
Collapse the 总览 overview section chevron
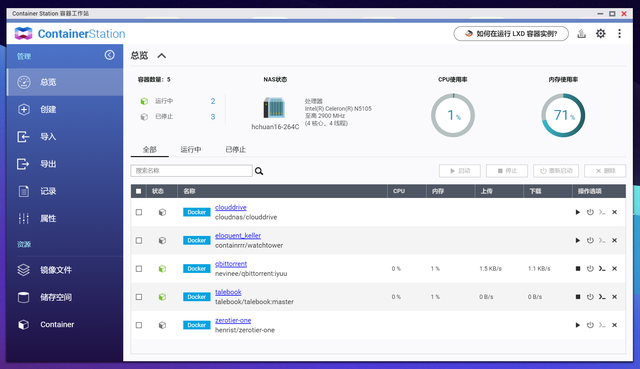[x=162, y=56]
